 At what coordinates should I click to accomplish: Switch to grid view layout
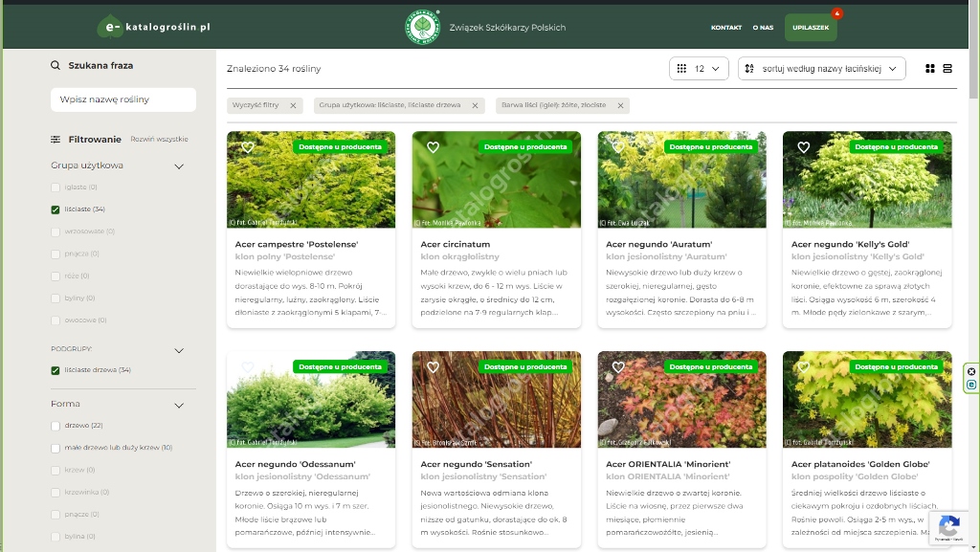[x=929, y=69]
